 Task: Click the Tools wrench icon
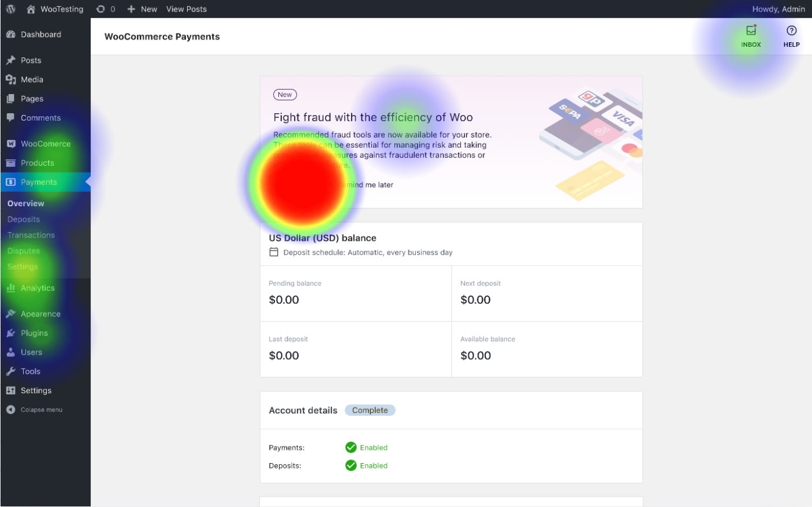coord(10,371)
